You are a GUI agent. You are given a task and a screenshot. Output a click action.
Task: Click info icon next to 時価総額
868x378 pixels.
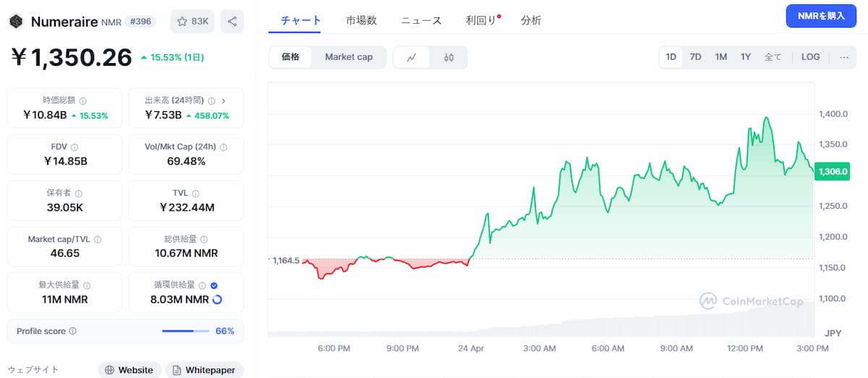[x=83, y=101]
